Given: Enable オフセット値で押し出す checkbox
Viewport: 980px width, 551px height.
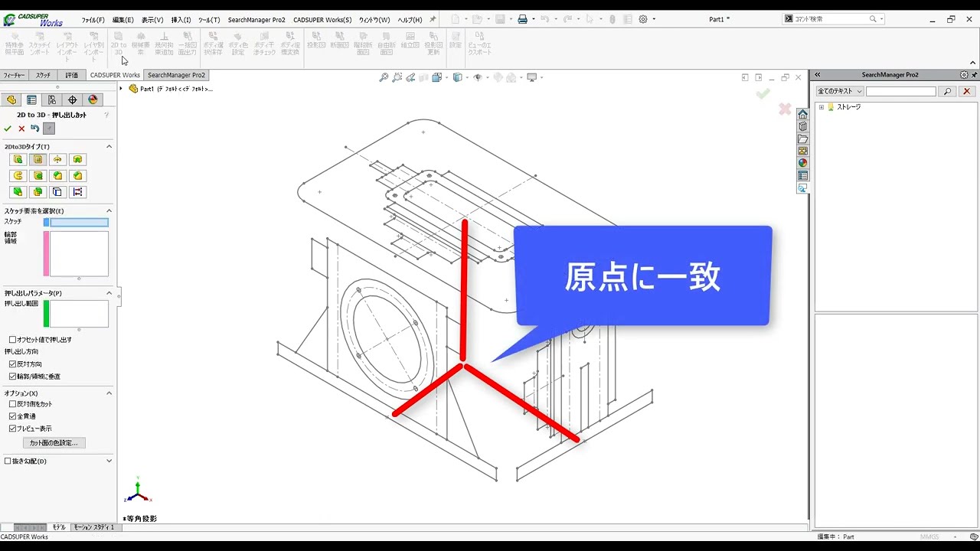Looking at the screenshot, I should click(12, 340).
